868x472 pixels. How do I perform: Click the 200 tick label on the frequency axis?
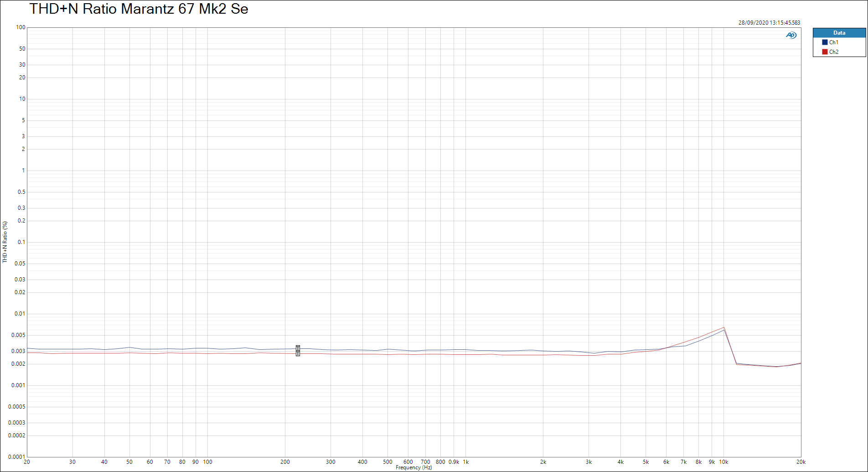(x=285, y=462)
